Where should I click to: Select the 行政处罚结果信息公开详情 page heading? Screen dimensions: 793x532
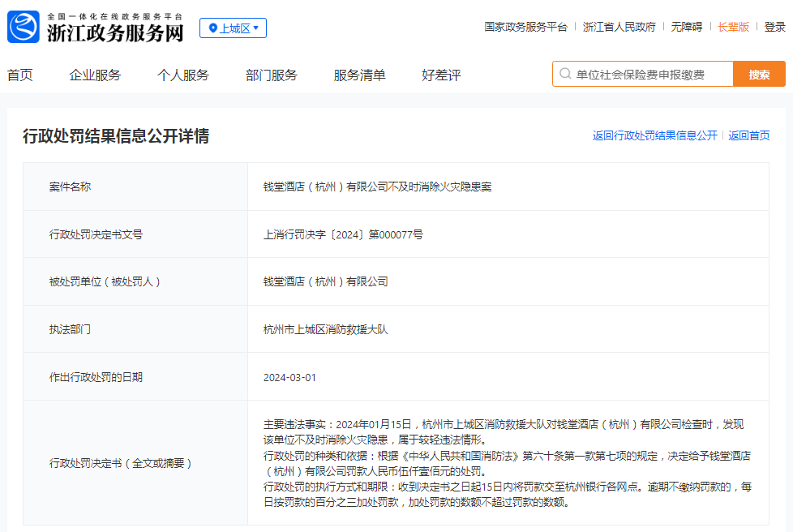click(x=116, y=136)
